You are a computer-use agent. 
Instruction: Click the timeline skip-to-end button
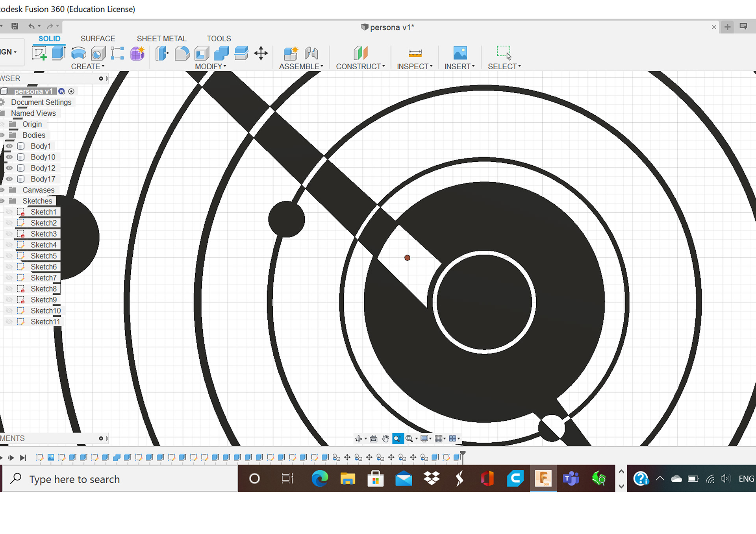pyautogui.click(x=23, y=458)
